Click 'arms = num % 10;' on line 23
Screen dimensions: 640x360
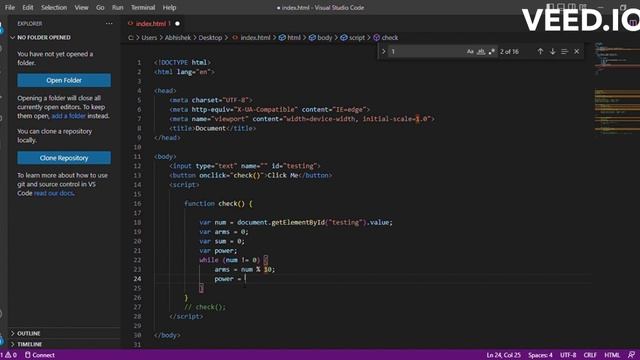tap(244, 269)
